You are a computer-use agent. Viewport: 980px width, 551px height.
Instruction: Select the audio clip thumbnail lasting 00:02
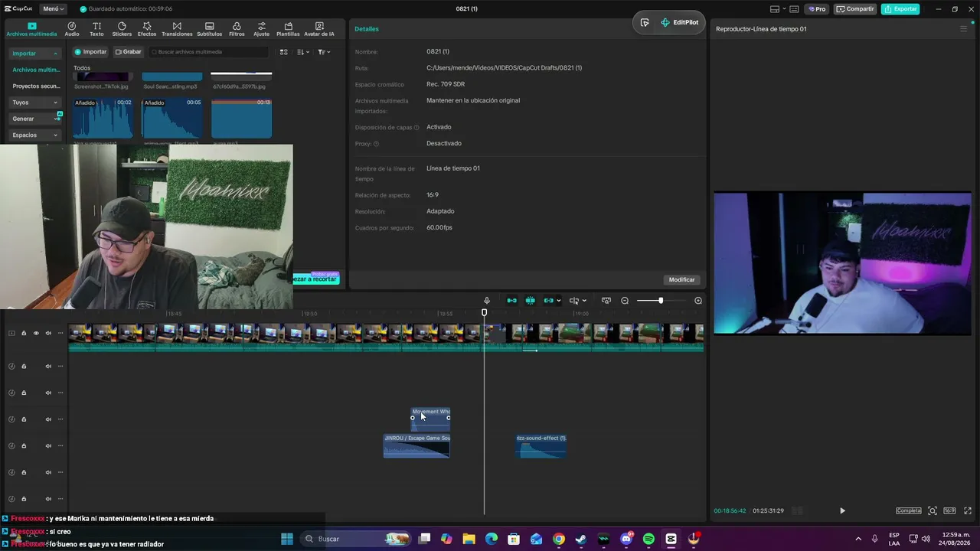pos(103,119)
